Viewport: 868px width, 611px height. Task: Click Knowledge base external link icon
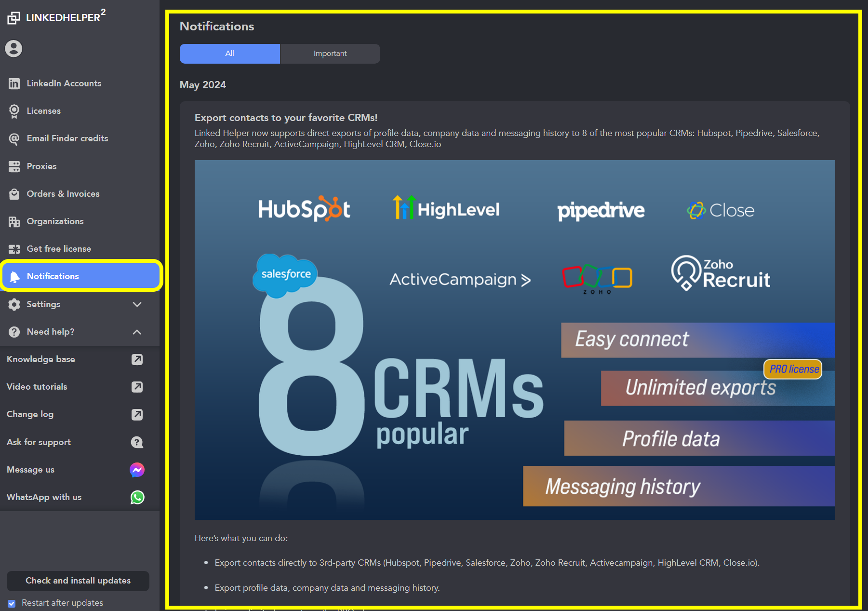click(x=137, y=359)
